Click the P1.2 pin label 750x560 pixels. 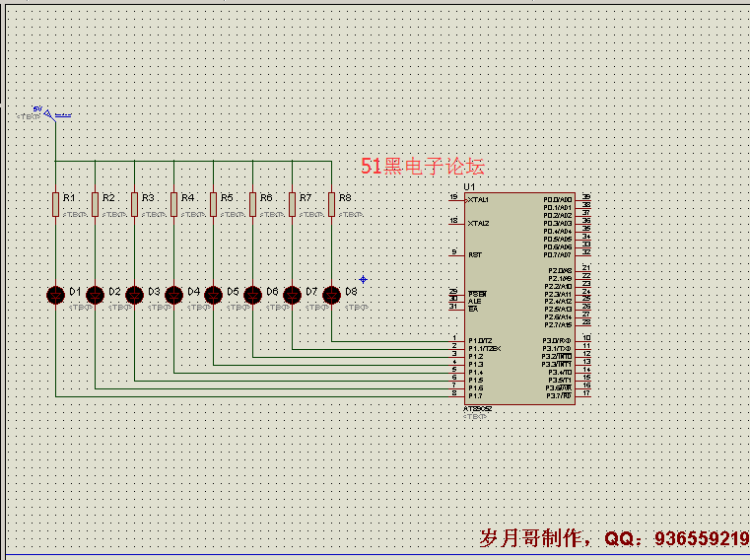pyautogui.click(x=476, y=357)
